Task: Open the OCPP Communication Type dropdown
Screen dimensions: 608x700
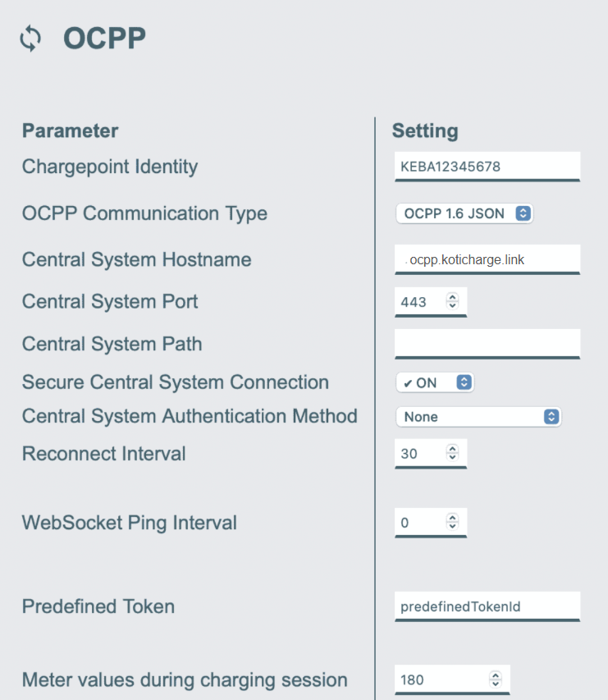Action: (464, 213)
